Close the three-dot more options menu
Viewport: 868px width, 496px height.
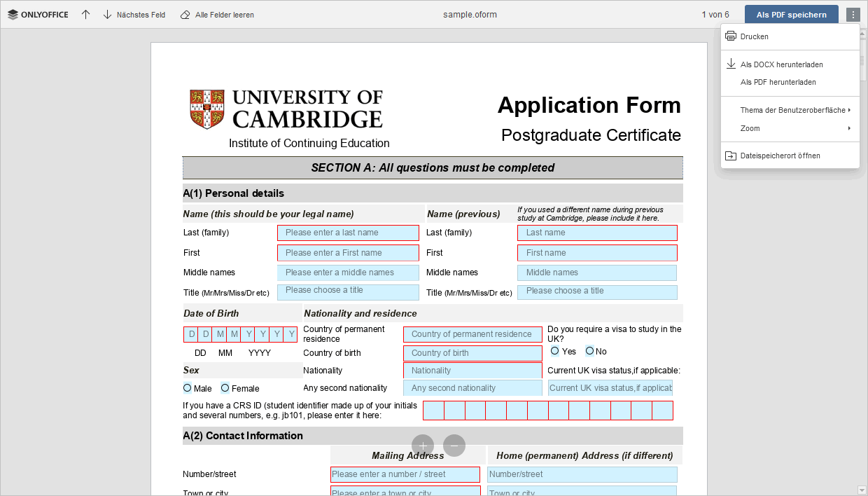(x=853, y=14)
